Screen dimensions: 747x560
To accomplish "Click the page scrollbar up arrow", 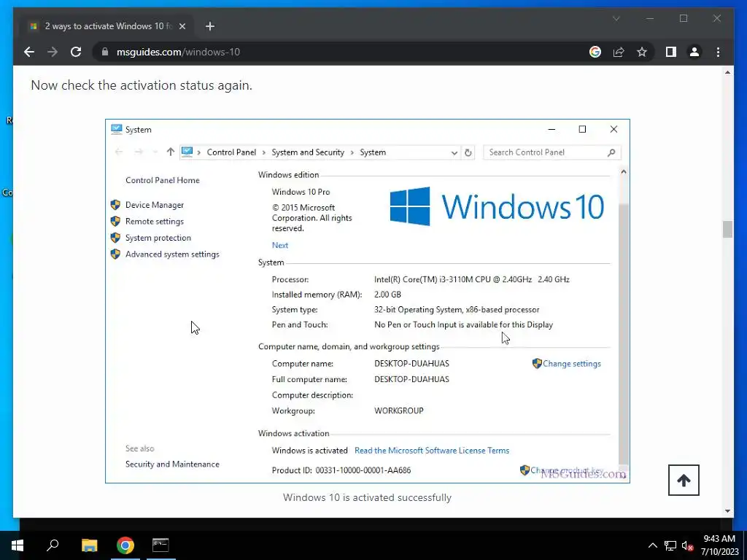I will (x=727, y=72).
